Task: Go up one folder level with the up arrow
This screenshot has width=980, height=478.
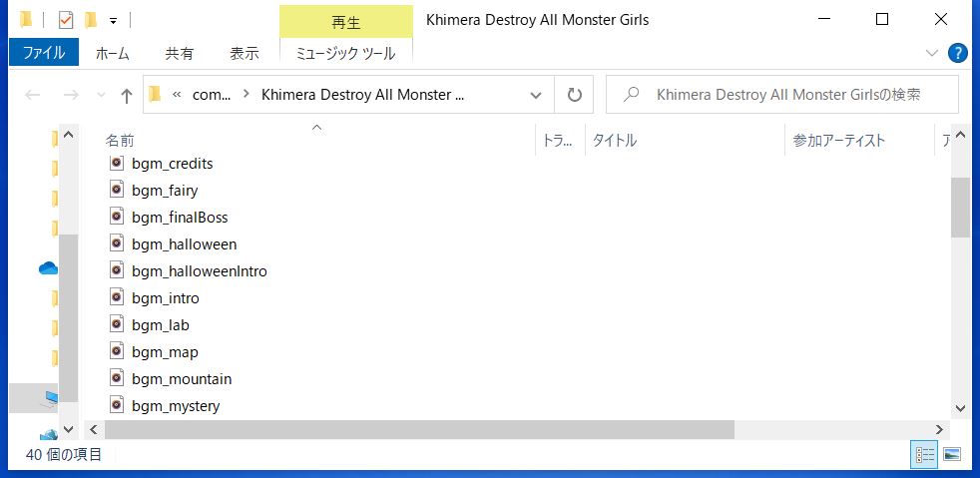Action: (x=127, y=96)
